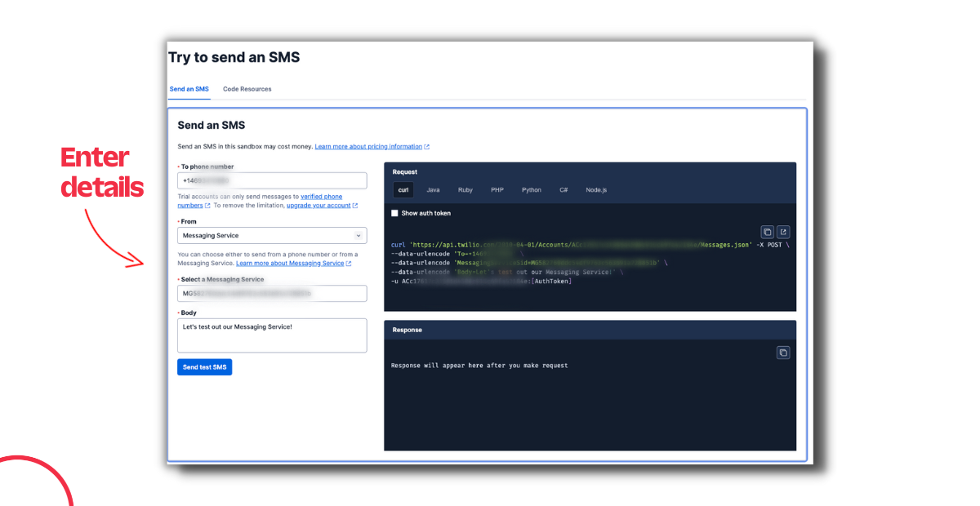Click external-link icon after pricing information

click(x=427, y=147)
